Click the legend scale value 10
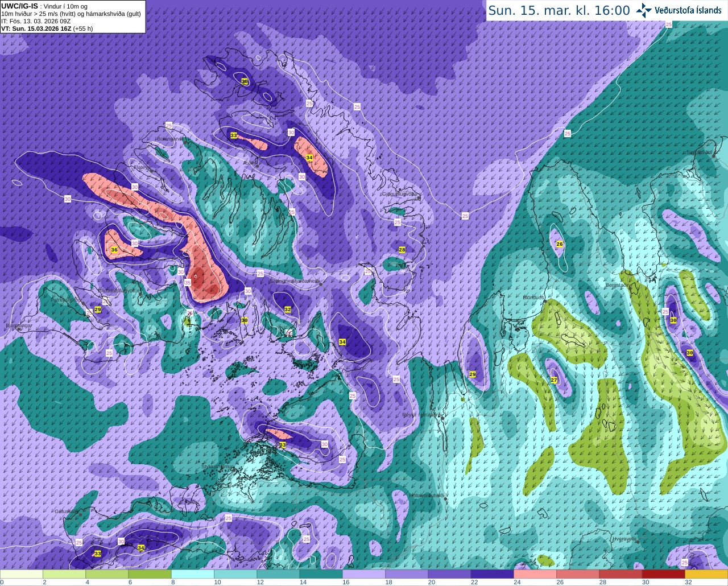 pos(217,583)
